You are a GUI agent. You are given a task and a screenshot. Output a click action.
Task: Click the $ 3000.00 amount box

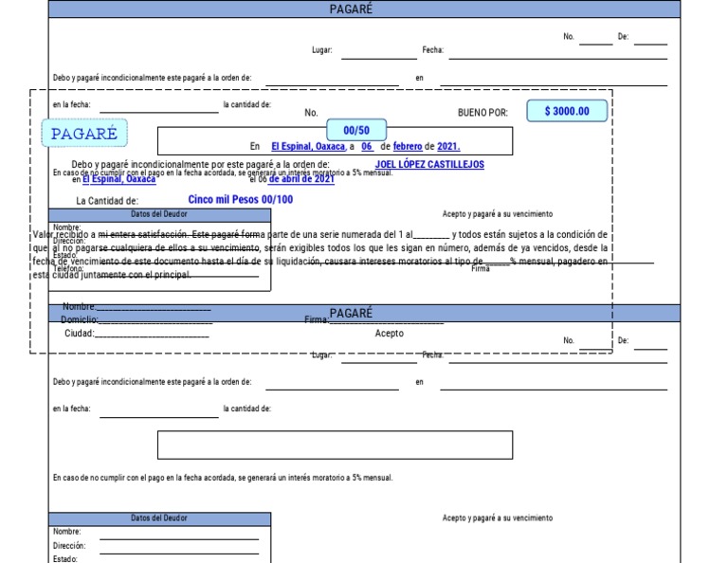pos(567,111)
